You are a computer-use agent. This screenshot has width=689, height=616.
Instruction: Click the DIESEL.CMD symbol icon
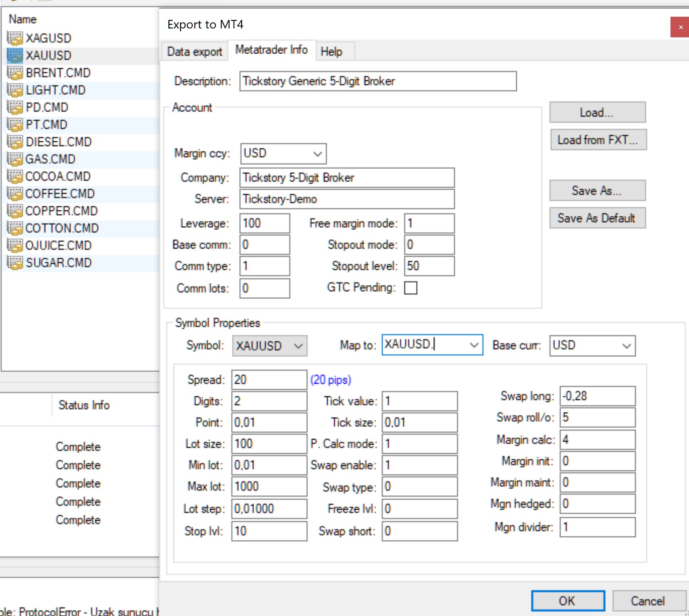click(x=15, y=142)
